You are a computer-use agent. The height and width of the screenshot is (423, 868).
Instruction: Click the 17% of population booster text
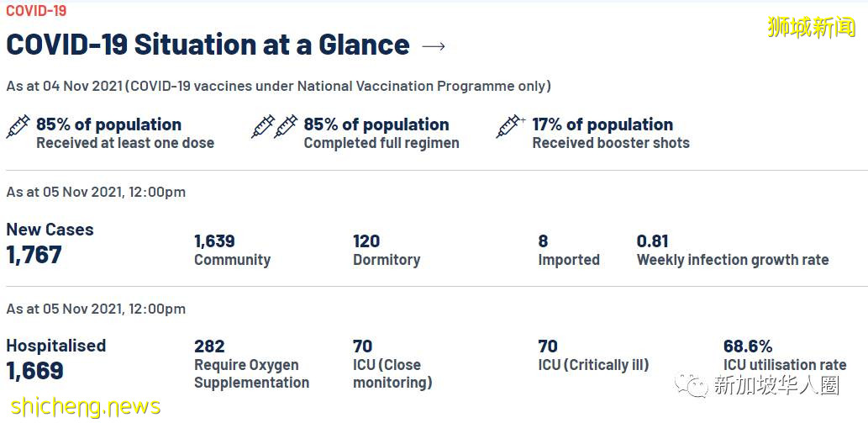point(602,124)
